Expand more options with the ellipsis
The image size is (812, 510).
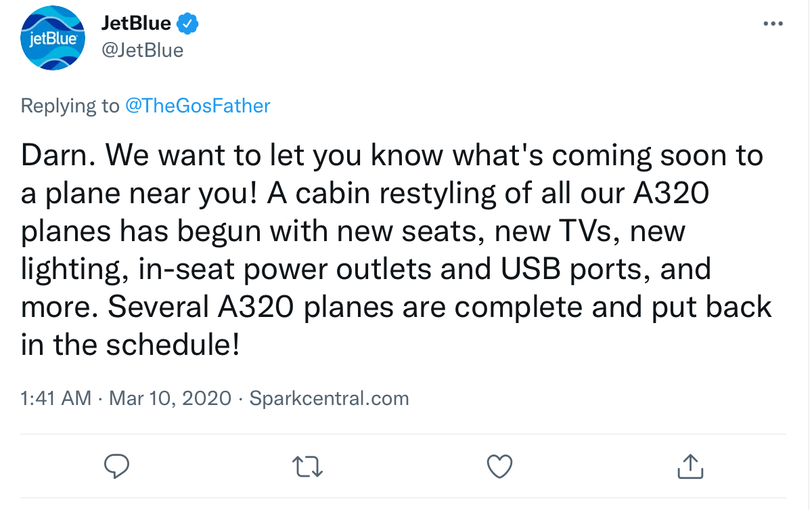click(773, 22)
